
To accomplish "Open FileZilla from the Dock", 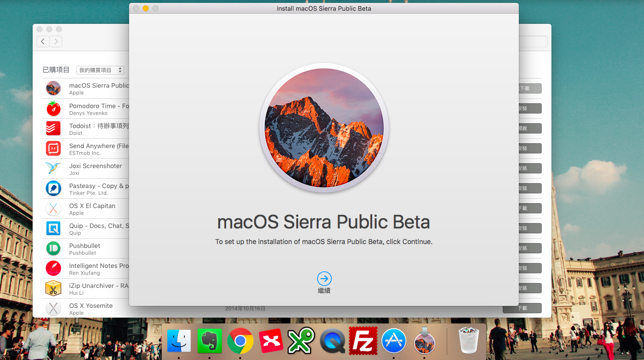I will (x=363, y=341).
